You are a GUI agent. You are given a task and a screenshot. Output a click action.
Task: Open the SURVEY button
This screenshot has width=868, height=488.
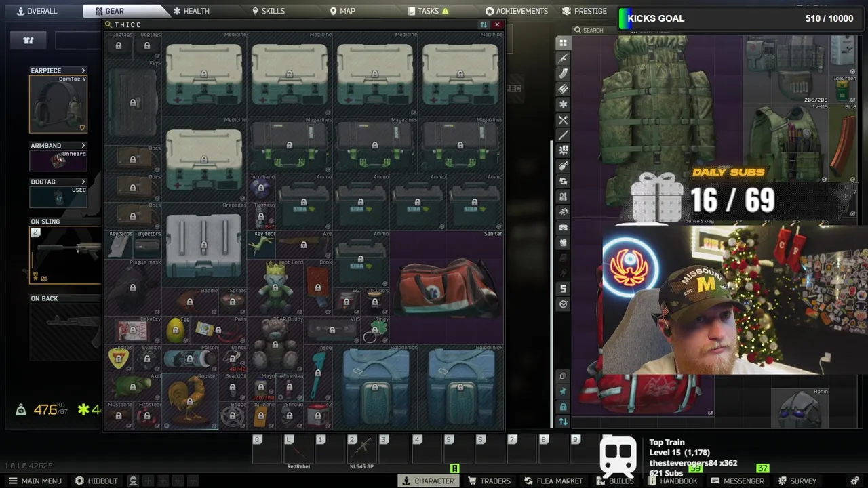point(797,481)
